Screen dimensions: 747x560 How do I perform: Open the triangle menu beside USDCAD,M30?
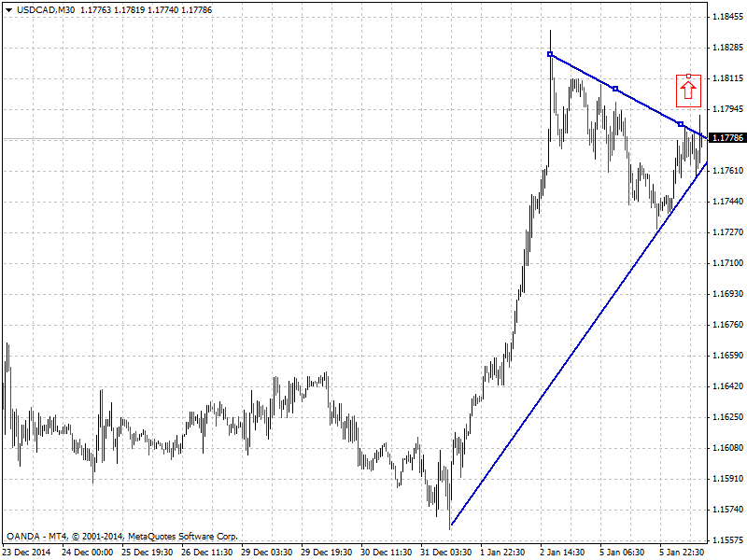[x=8, y=9]
